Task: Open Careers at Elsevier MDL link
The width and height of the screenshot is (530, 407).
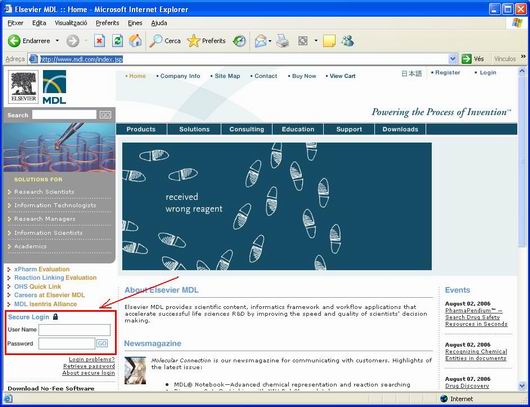Action: click(49, 295)
